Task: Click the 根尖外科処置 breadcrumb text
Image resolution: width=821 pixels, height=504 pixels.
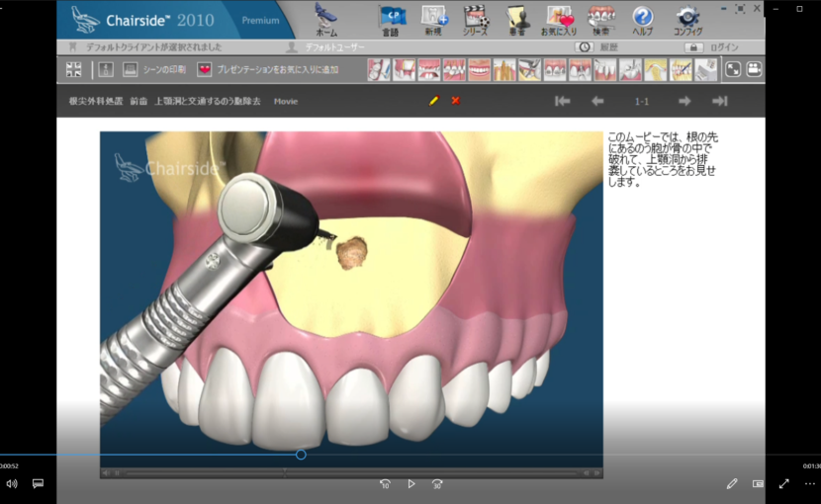Action: coord(96,101)
